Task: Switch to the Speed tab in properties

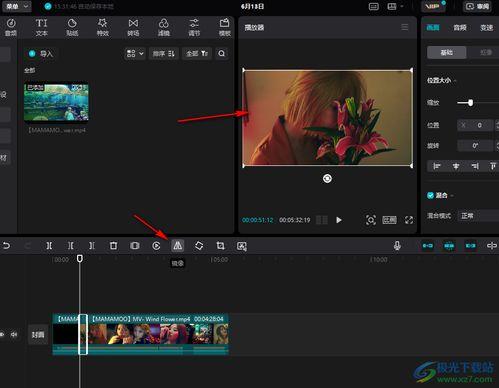Action: point(486,28)
